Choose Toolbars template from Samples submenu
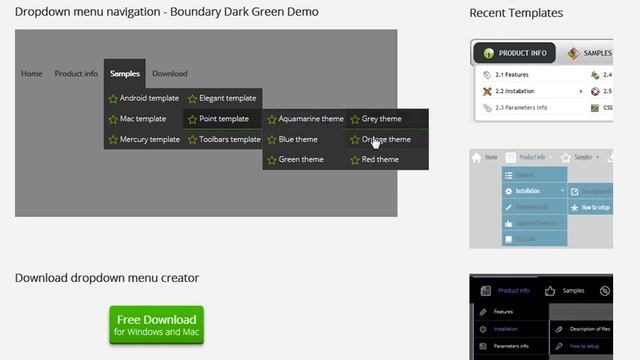Image resolution: width=640 pixels, height=360 pixels. (223, 140)
